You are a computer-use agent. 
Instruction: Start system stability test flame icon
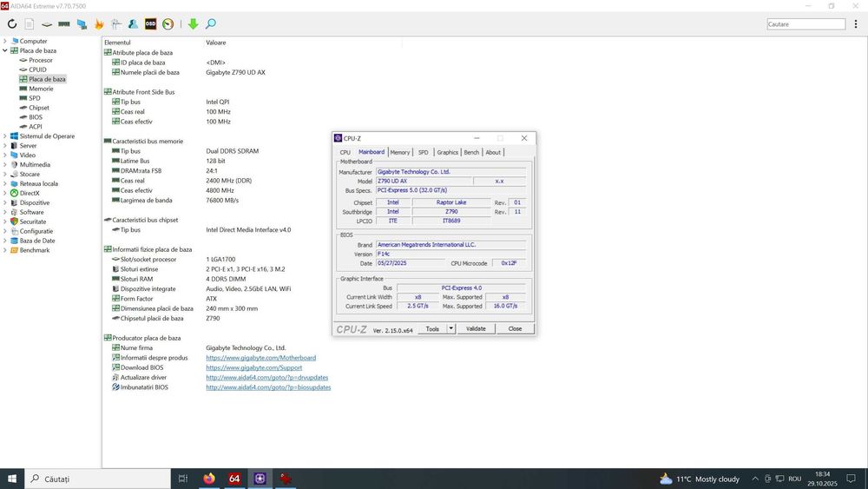tap(99, 23)
